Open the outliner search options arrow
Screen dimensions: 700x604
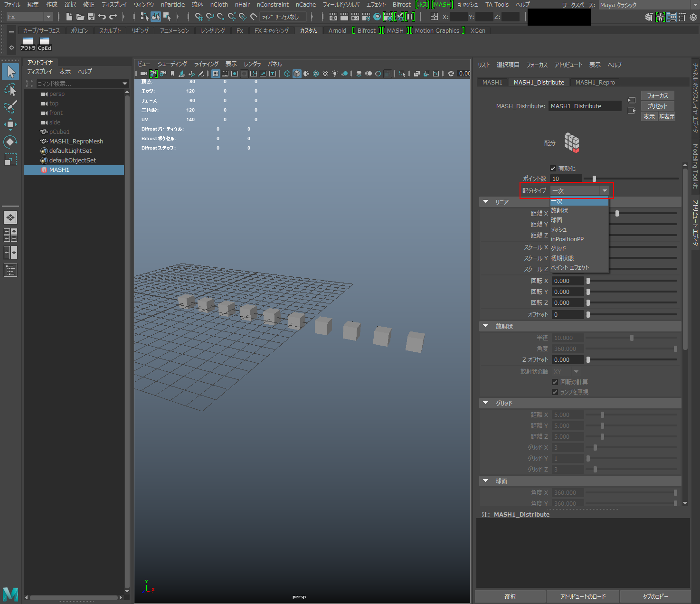[125, 84]
